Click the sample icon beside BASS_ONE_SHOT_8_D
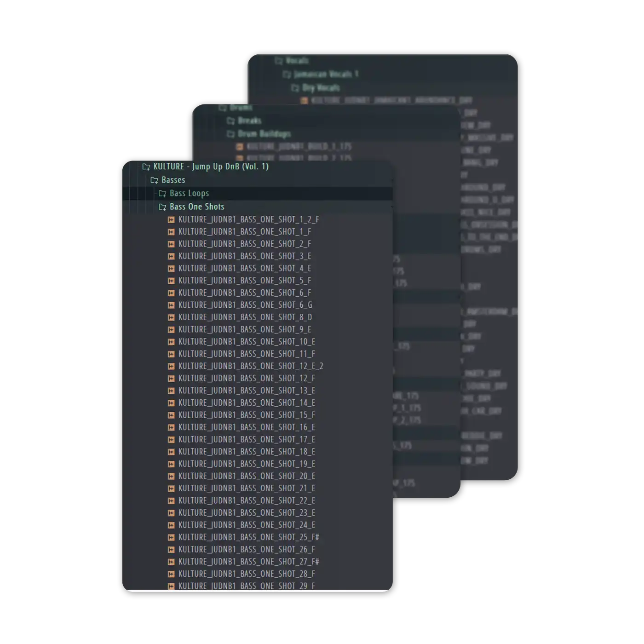Image resolution: width=644 pixels, height=644 pixels. coord(171,317)
